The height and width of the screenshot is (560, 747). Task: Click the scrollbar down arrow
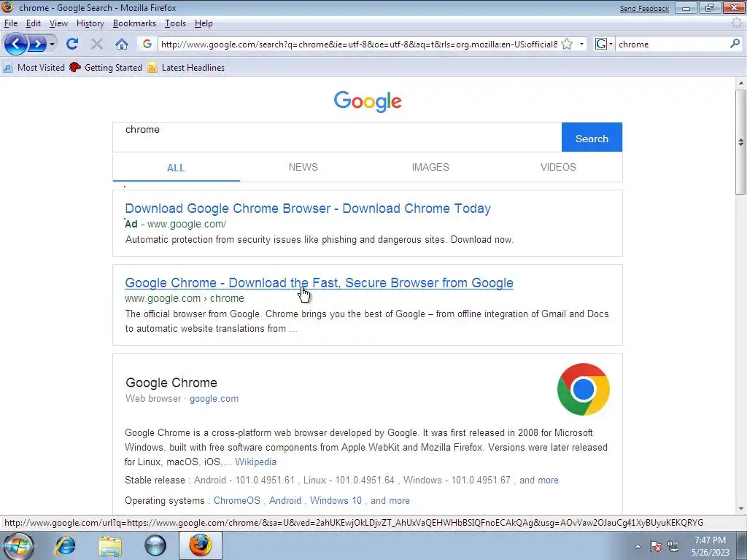pyautogui.click(x=741, y=508)
